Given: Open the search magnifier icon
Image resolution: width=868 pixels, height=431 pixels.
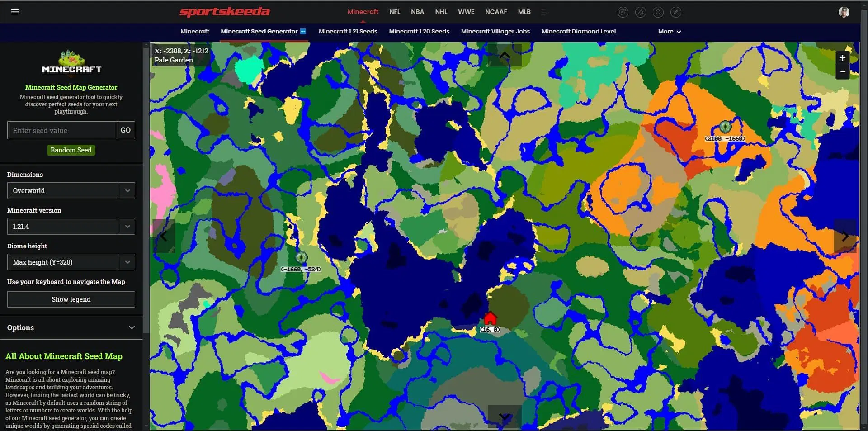Looking at the screenshot, I should point(658,12).
